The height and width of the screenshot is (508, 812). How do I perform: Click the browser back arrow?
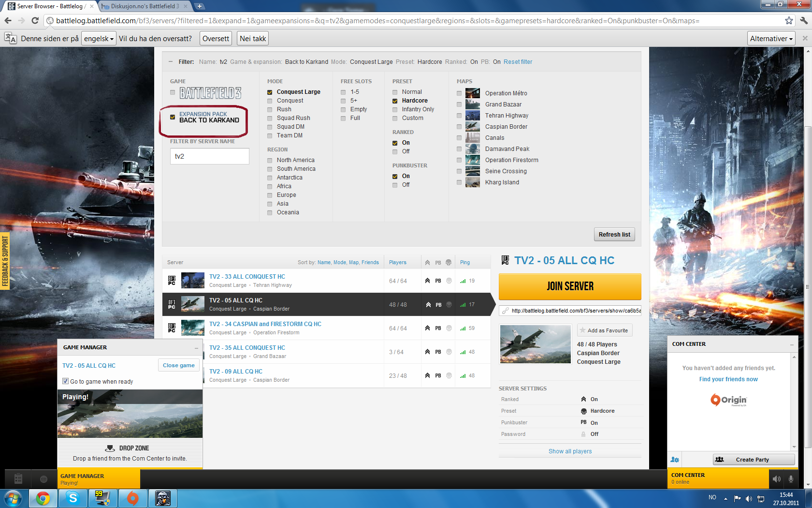tap(8, 20)
